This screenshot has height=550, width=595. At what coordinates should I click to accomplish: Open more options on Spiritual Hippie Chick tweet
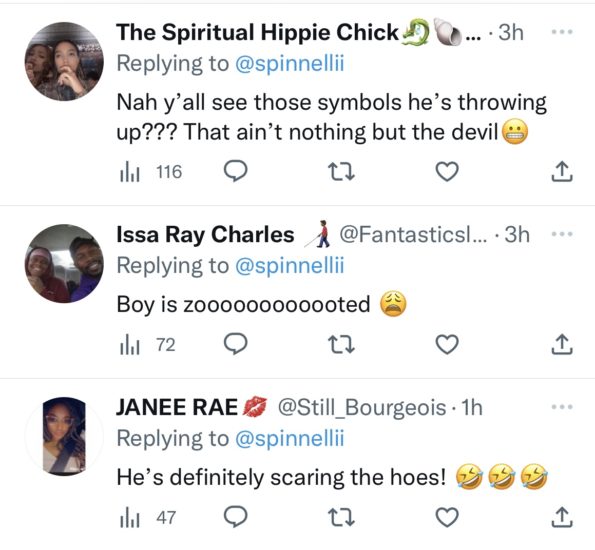[562, 32]
